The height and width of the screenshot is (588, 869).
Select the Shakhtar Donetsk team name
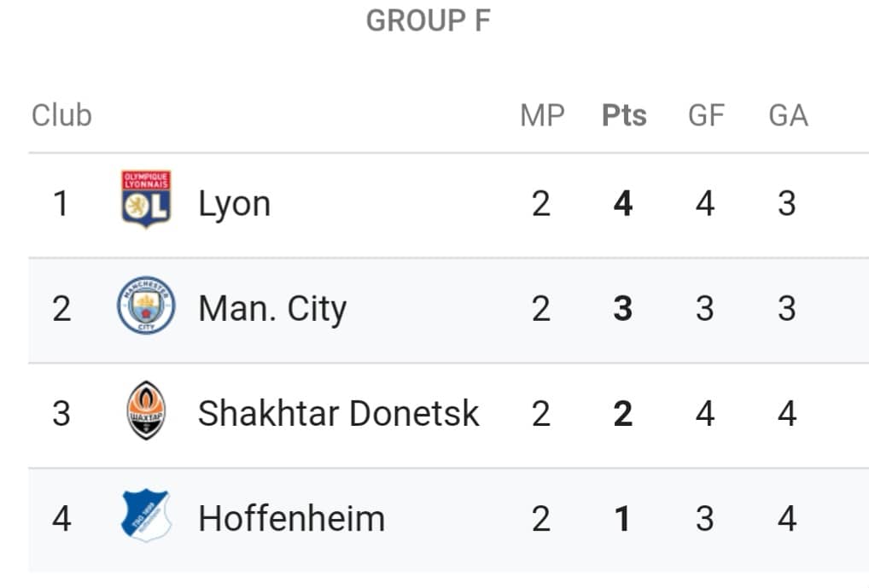[338, 413]
